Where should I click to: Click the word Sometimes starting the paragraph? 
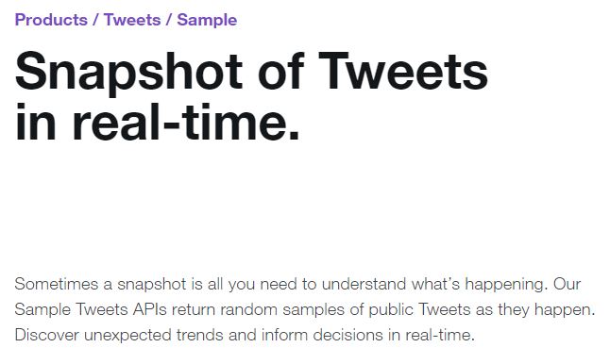pyautogui.click(x=57, y=284)
